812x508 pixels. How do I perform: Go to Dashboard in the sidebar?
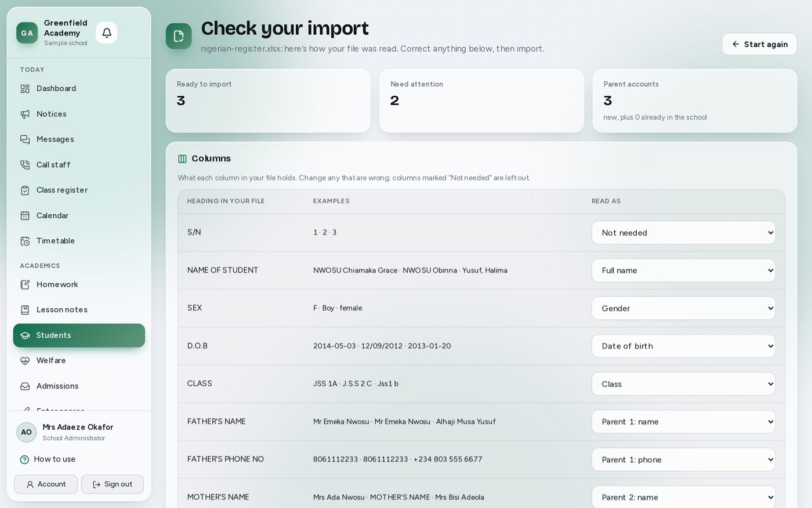[79, 89]
